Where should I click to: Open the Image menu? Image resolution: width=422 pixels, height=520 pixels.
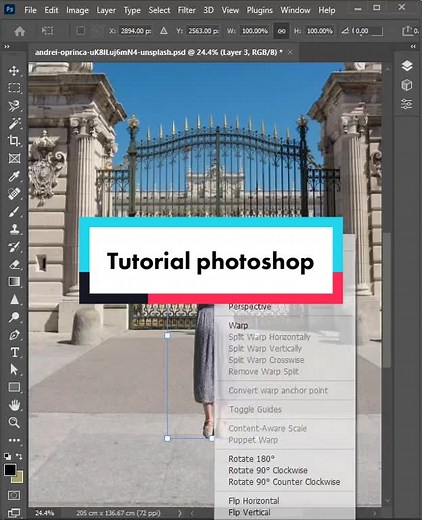pos(77,10)
